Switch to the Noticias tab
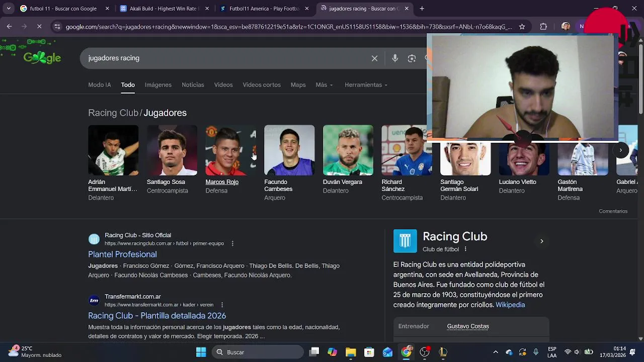Viewport: 644px width, 362px height. point(193,85)
